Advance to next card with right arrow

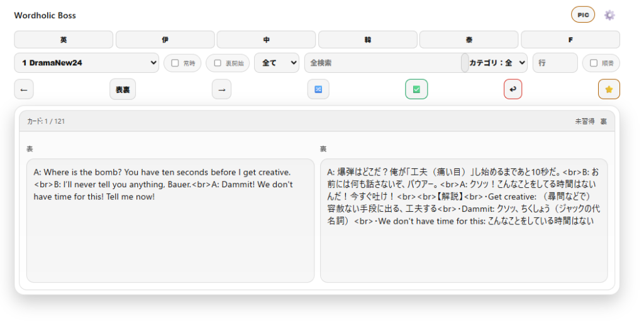221,89
